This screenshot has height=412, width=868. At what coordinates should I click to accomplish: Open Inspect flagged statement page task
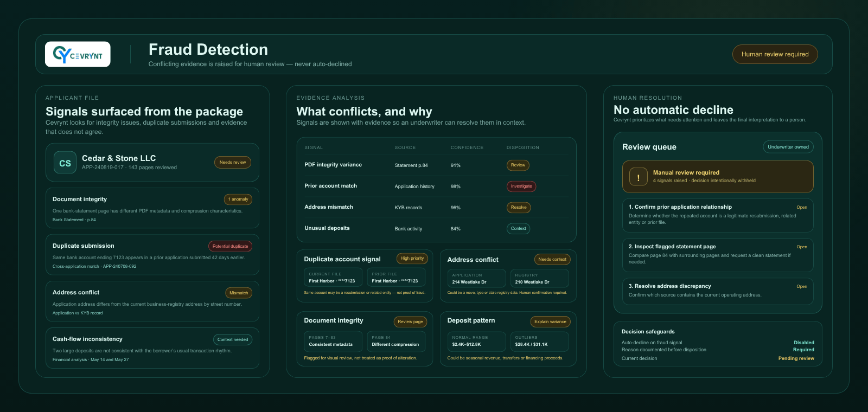[x=718, y=255]
